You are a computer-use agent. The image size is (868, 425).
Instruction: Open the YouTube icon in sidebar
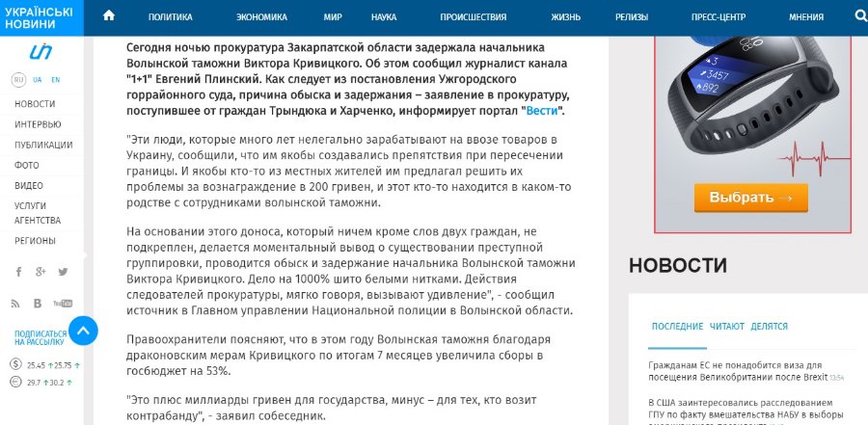63,304
